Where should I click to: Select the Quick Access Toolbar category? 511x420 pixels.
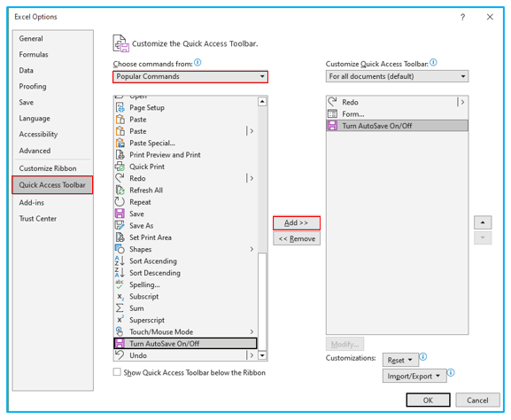[52, 185]
